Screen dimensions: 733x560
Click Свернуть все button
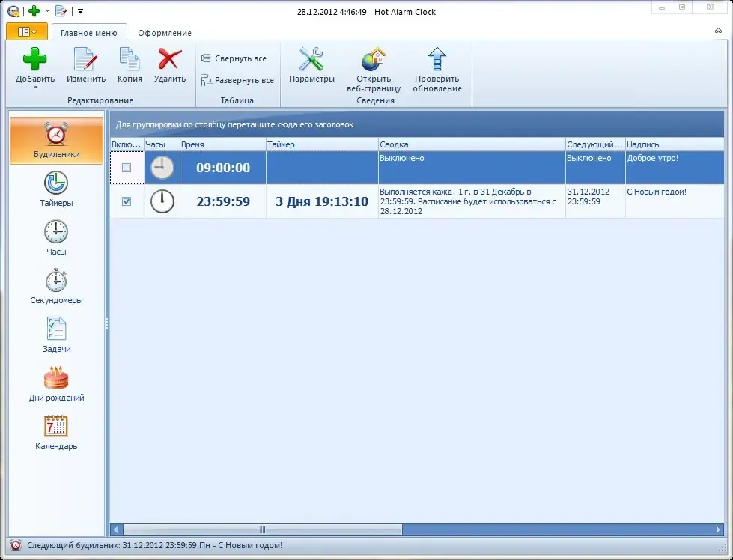[234, 58]
